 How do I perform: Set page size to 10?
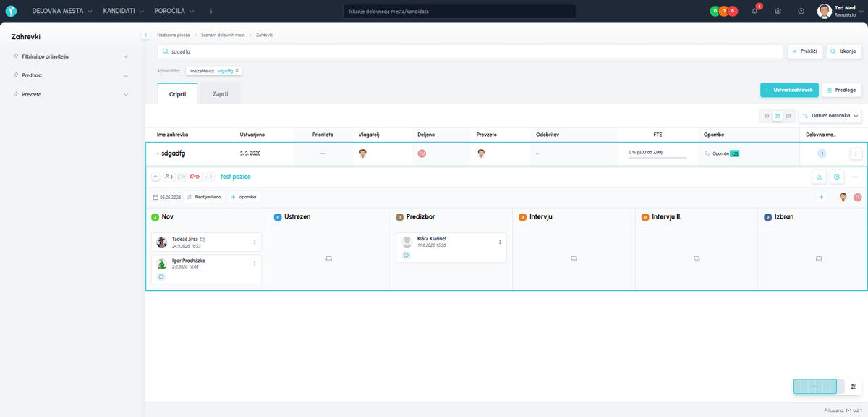(767, 116)
